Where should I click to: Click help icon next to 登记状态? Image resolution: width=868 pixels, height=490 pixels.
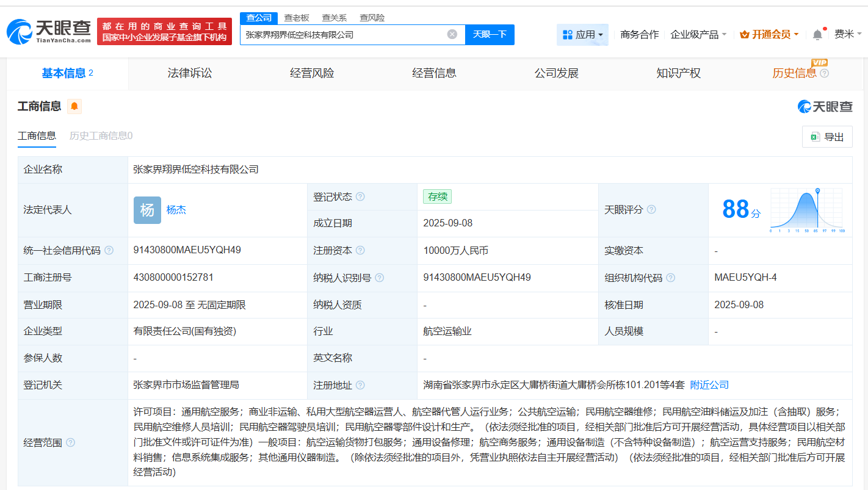(x=360, y=197)
